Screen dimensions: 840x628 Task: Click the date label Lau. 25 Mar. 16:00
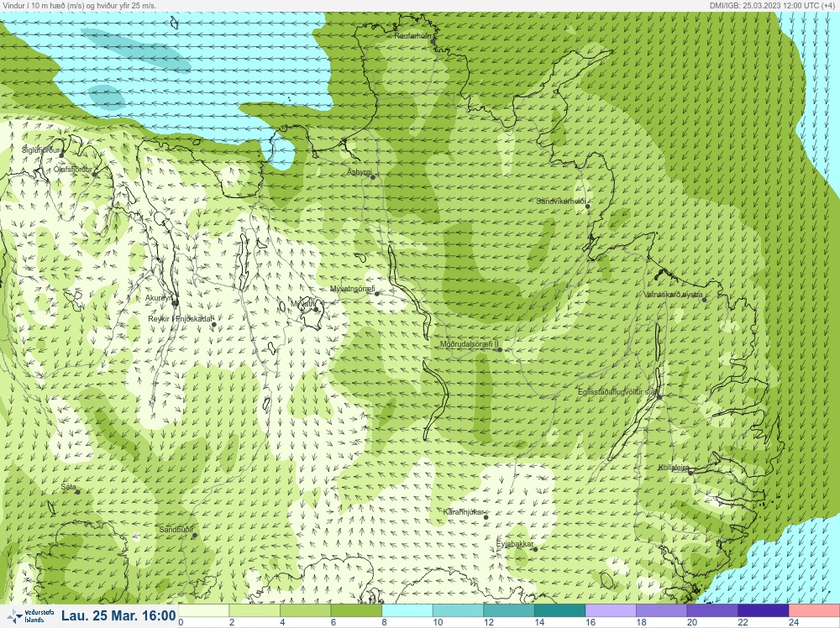point(118,615)
